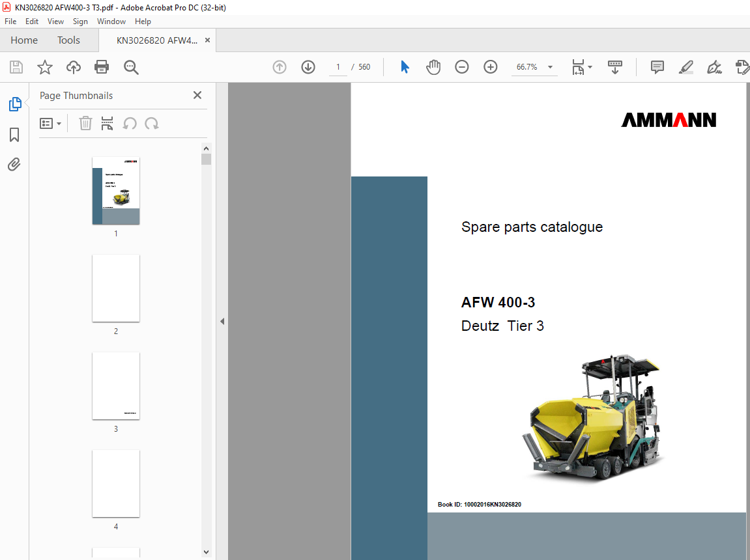This screenshot has width=750, height=560.
Task: Collapse the navigation pane arrow handle
Action: (222, 322)
